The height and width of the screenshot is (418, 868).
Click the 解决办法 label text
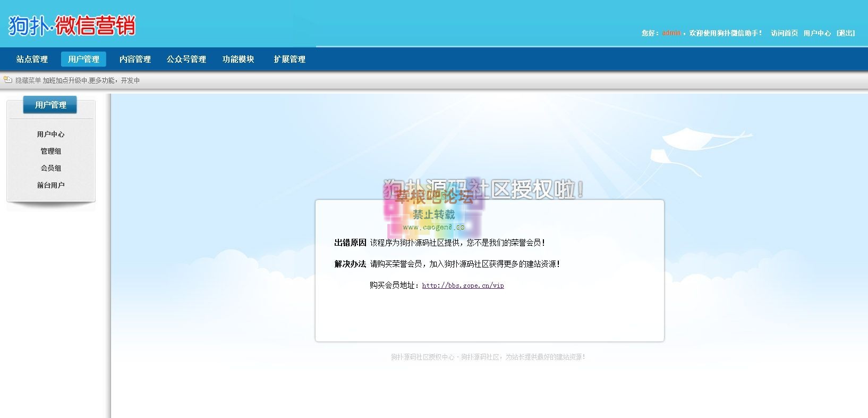(x=350, y=264)
